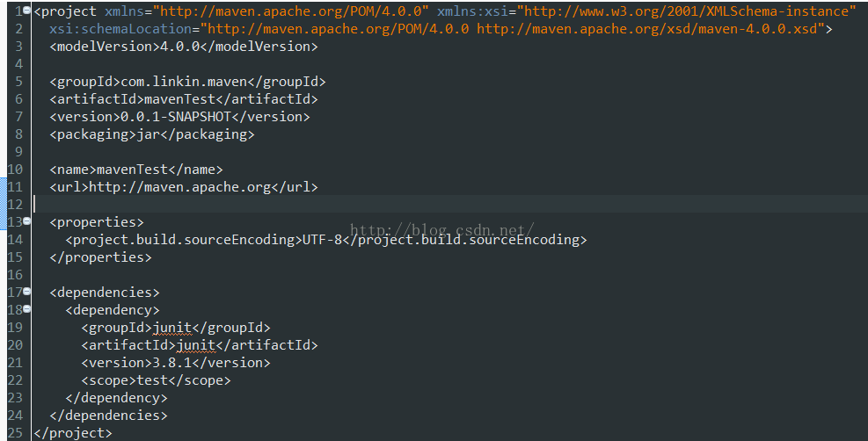This screenshot has width=868, height=441.
Task: Click the test scope value
Action: point(152,380)
